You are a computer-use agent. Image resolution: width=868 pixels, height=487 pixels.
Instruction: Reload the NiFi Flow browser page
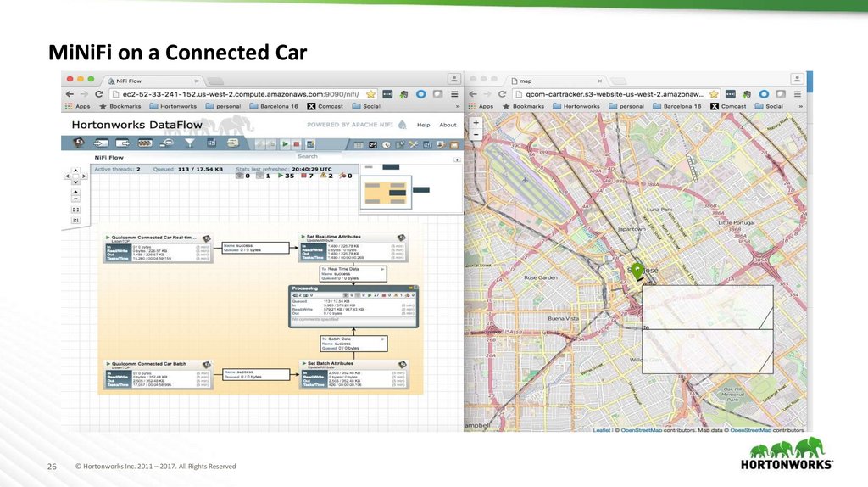coord(100,93)
